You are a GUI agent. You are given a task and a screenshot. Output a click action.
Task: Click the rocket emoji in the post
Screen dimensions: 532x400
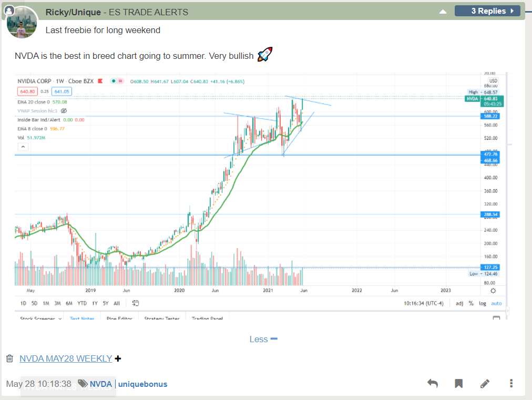[x=265, y=54]
